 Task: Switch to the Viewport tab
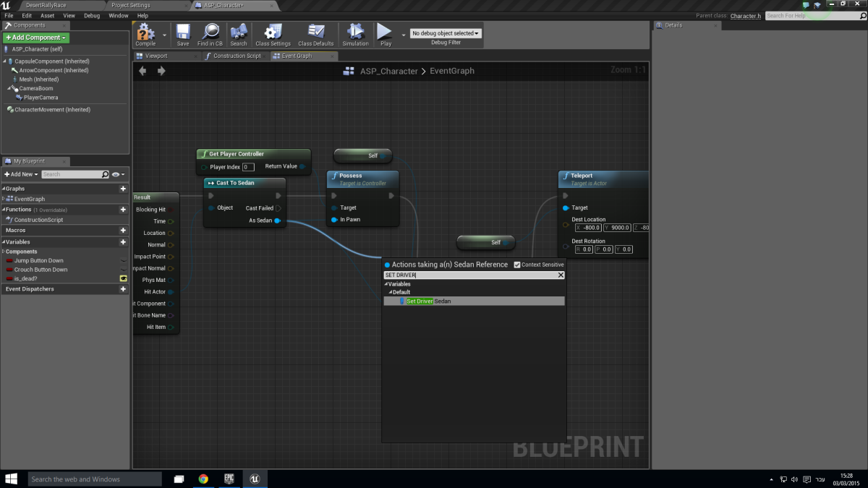(156, 56)
